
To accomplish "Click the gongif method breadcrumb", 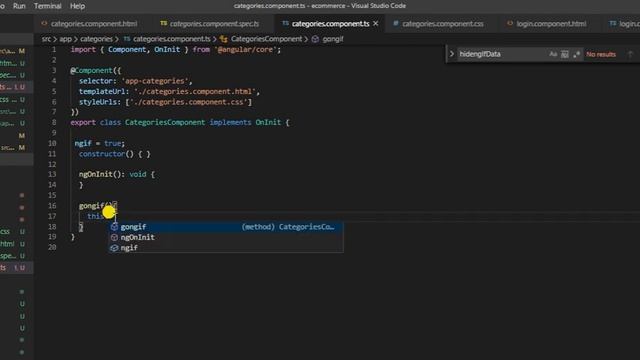I will 333,39.
